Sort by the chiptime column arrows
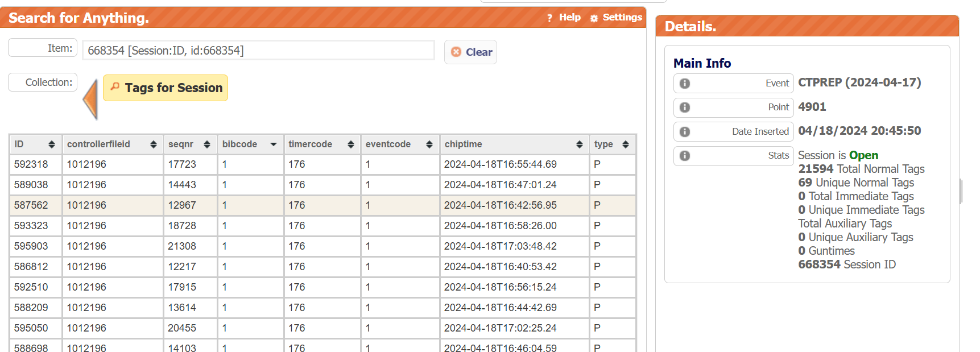This screenshot has height=352, width=980. coord(580,144)
